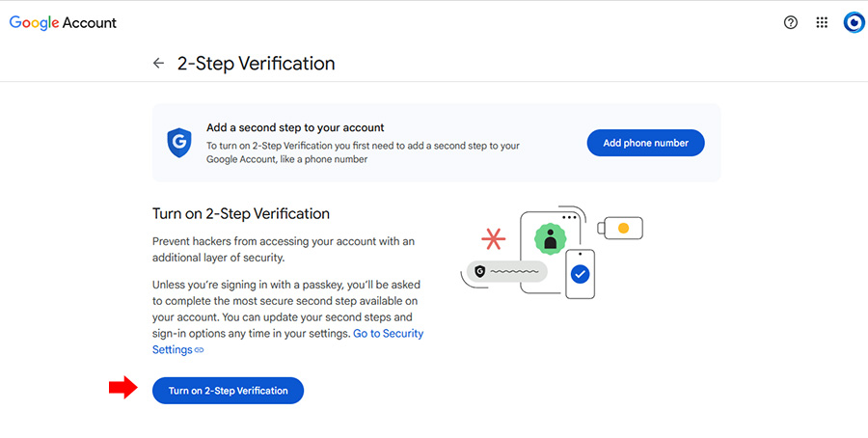Click 'Turn on 2-Step Verification' section heading
Screen dimensions: 868x438
click(x=241, y=213)
